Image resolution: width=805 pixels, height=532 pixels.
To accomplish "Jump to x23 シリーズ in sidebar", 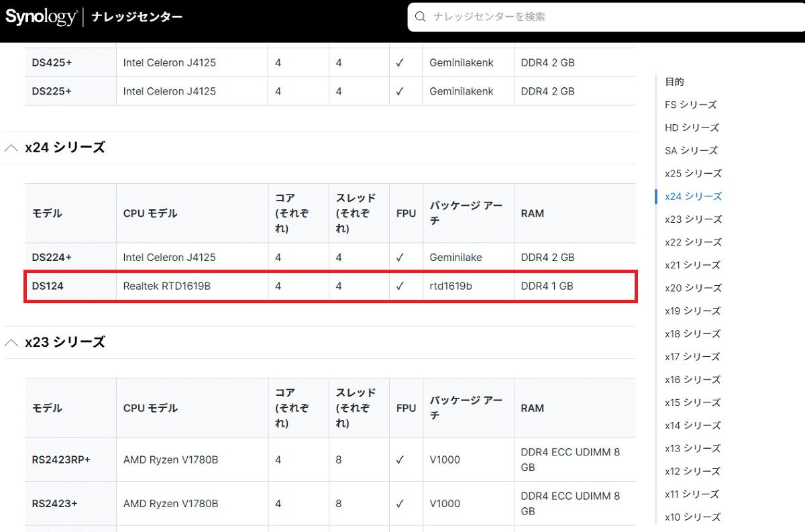I will pos(693,219).
